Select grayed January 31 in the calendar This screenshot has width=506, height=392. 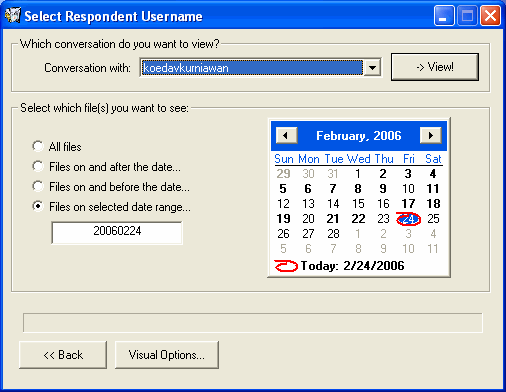tap(333, 174)
